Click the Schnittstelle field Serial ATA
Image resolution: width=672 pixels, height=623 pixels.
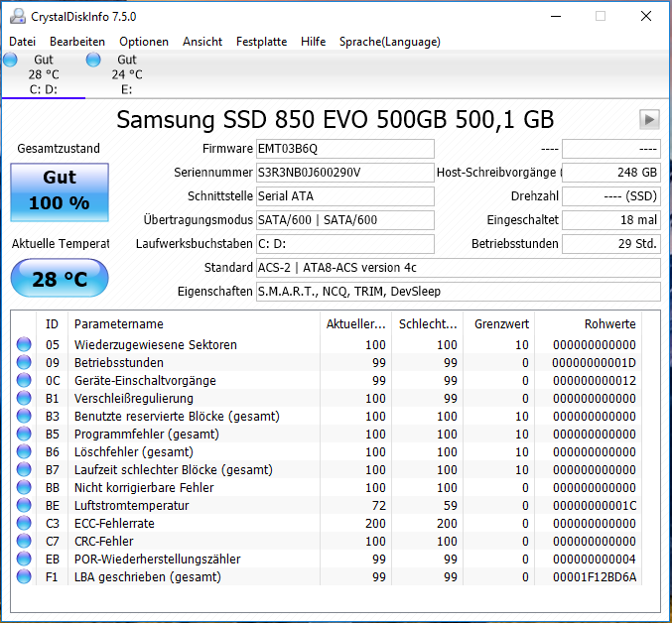pos(345,196)
